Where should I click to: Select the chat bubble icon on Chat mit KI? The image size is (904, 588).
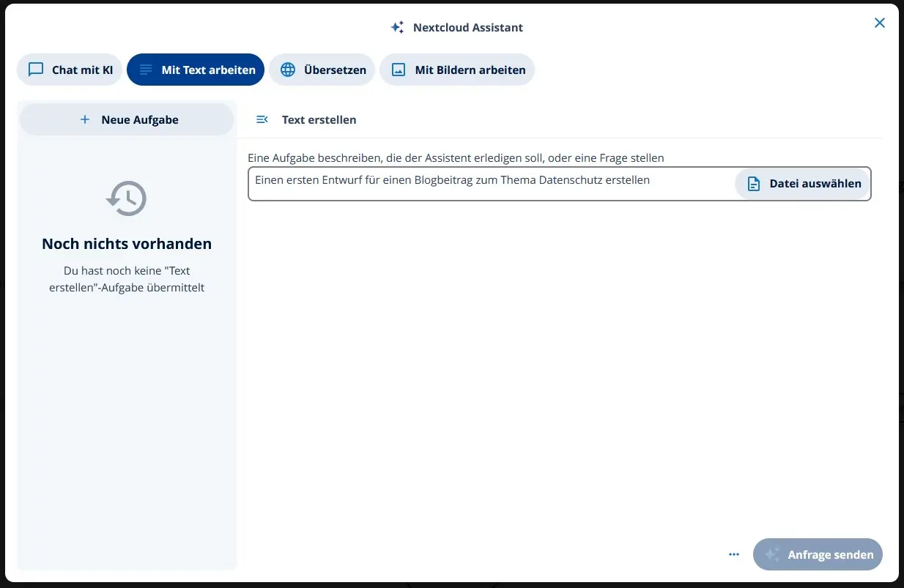tap(34, 70)
